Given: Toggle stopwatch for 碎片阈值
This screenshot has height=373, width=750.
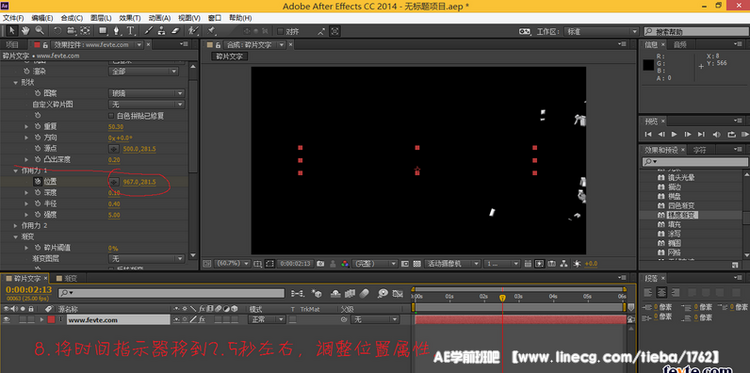Looking at the screenshot, I should coord(37,248).
